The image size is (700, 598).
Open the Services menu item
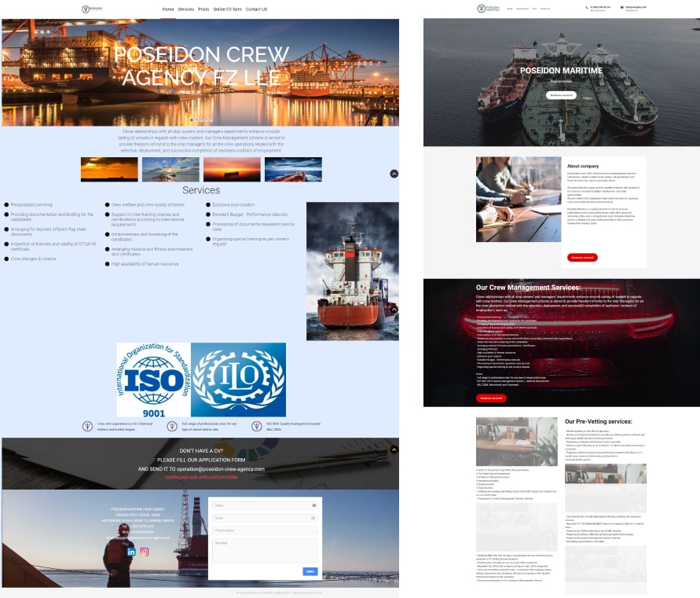185,9
